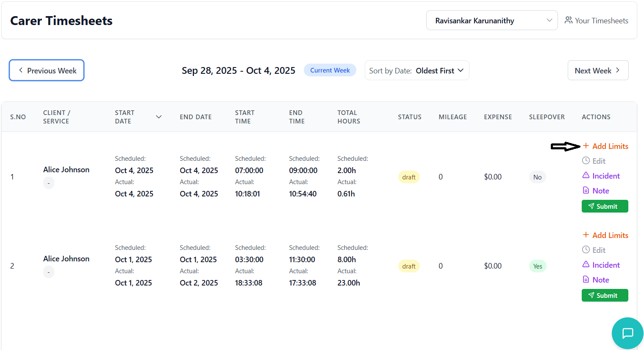Open the Sort by Date Oldest First dropdown
644x350 pixels.
coord(417,70)
